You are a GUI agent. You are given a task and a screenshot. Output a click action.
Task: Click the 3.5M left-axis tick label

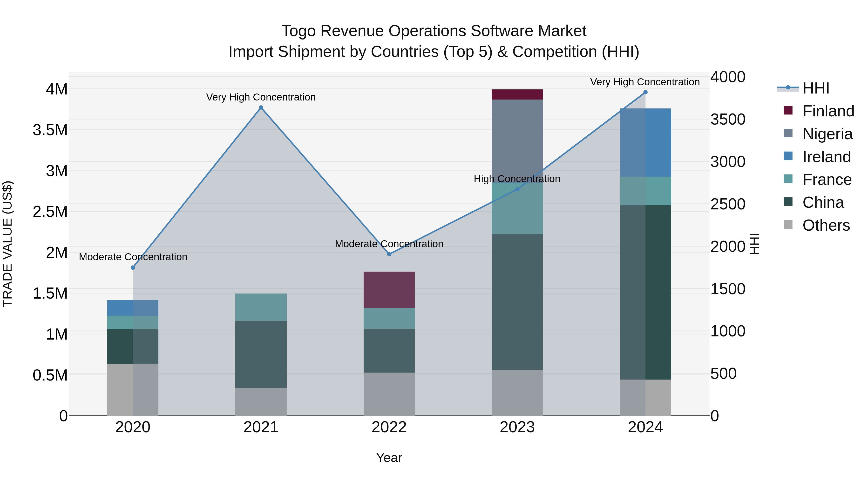50,130
